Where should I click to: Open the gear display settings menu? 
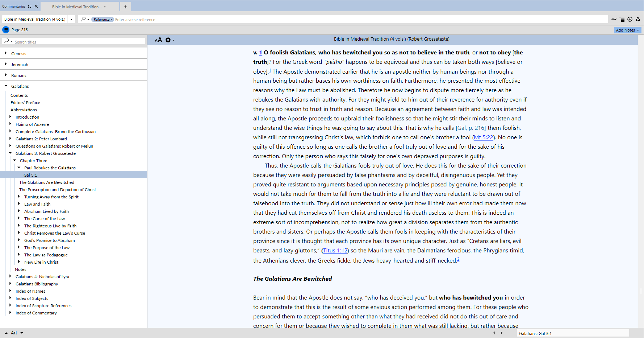click(168, 40)
